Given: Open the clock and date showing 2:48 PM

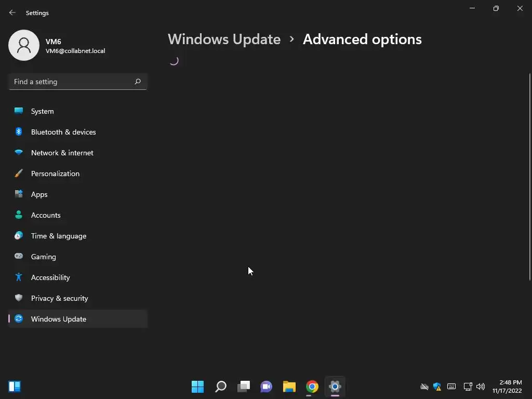Looking at the screenshot, I should (x=507, y=387).
